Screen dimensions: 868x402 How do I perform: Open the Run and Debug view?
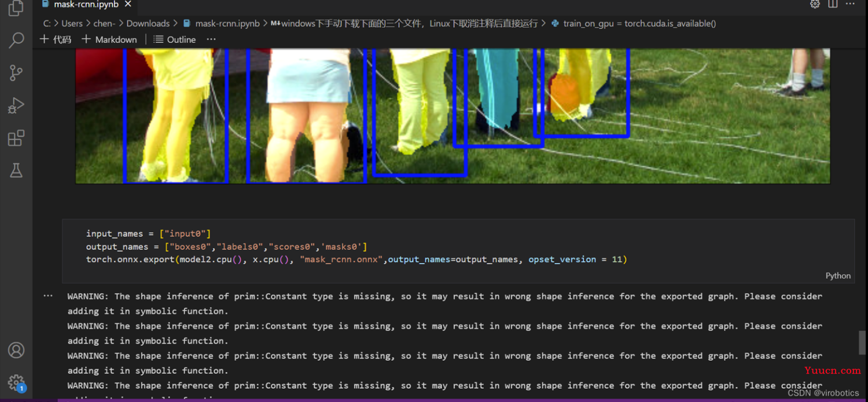[16, 105]
